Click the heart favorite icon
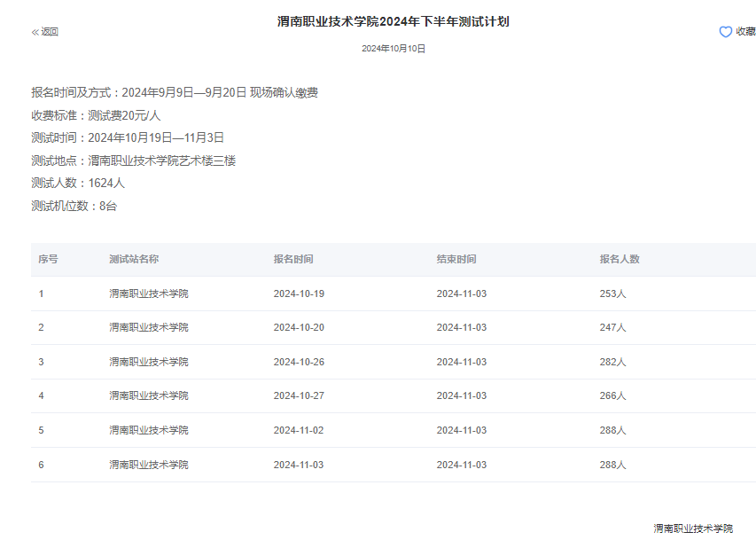Image resolution: width=756 pixels, height=540 pixels. 725,32
